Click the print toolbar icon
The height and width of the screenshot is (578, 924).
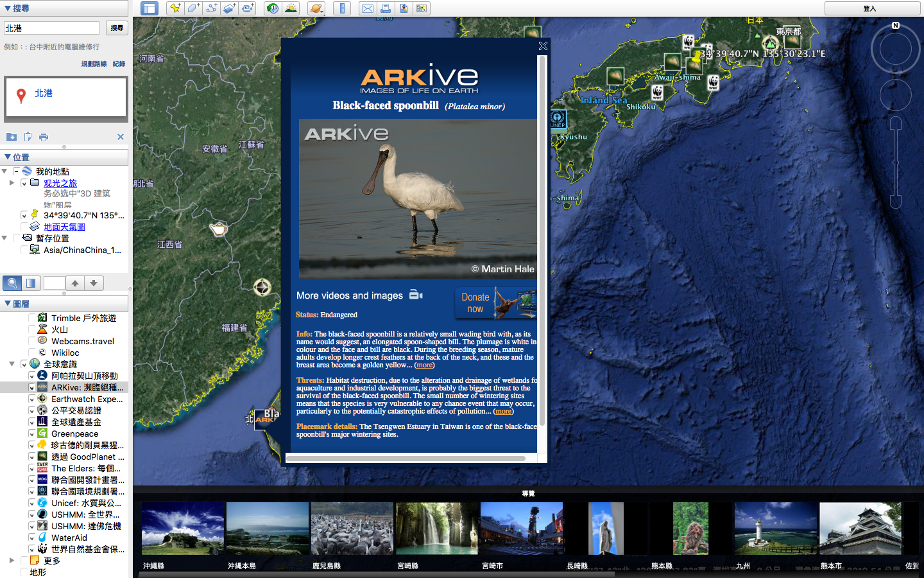click(x=386, y=8)
